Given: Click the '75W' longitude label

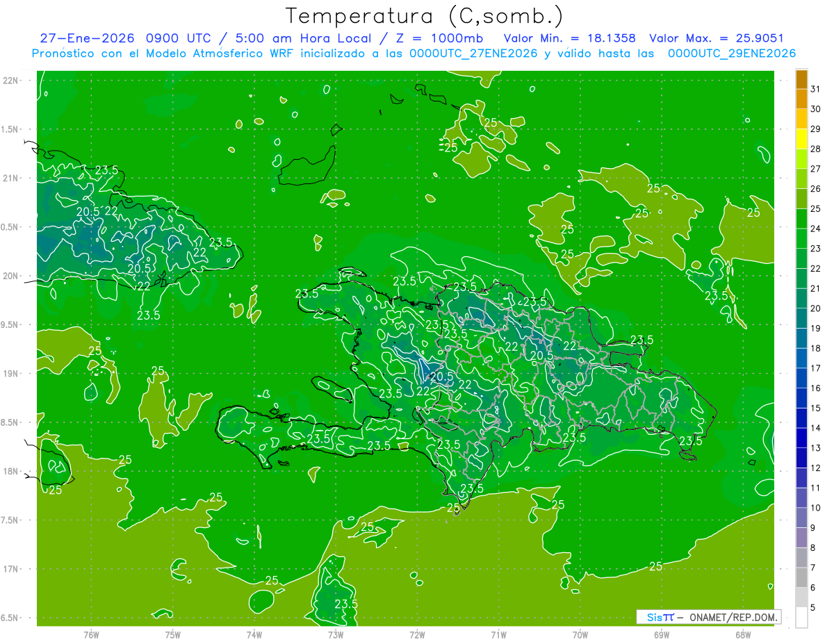Looking at the screenshot, I should pyautogui.click(x=173, y=635).
